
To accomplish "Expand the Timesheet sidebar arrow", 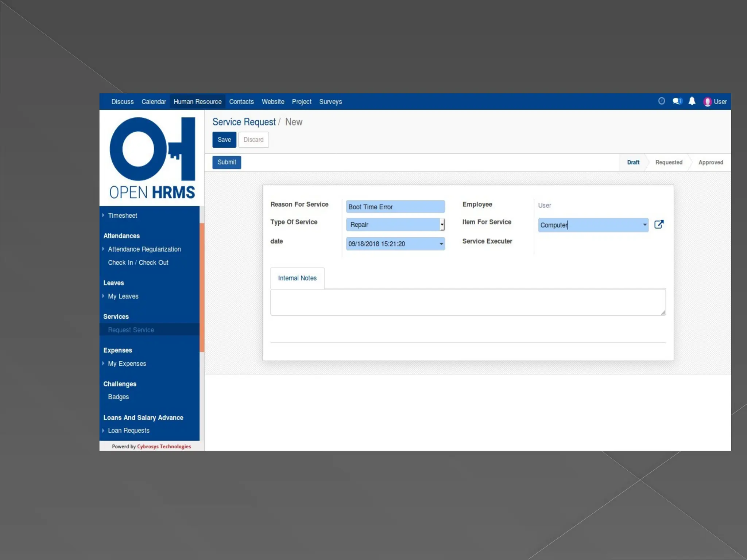I will pyautogui.click(x=104, y=215).
